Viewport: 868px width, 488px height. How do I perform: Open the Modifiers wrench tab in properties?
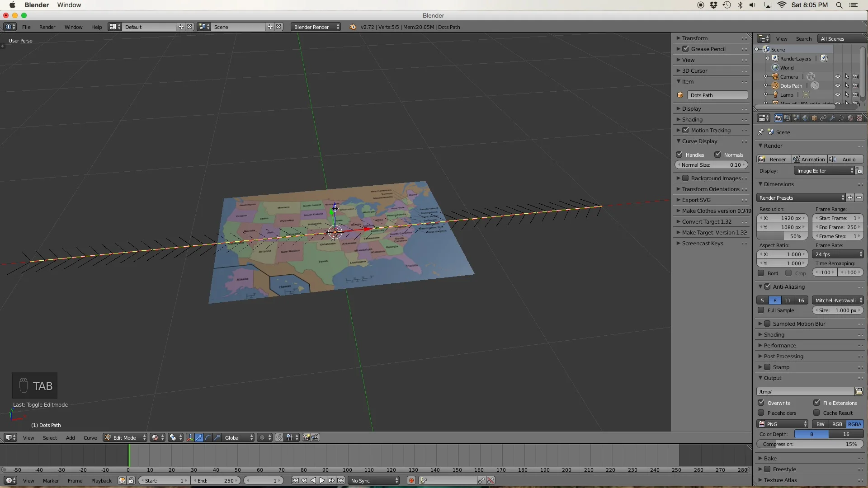coord(832,118)
